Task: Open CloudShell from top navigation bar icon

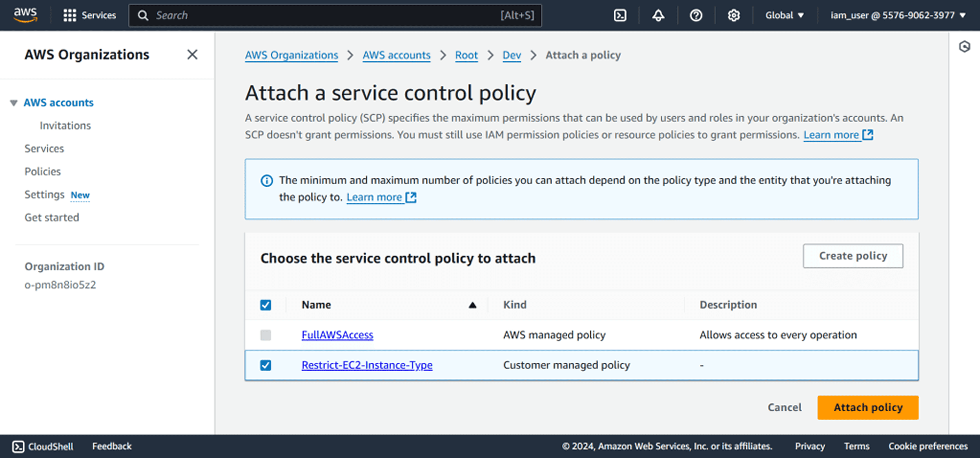Action: pyautogui.click(x=620, y=15)
